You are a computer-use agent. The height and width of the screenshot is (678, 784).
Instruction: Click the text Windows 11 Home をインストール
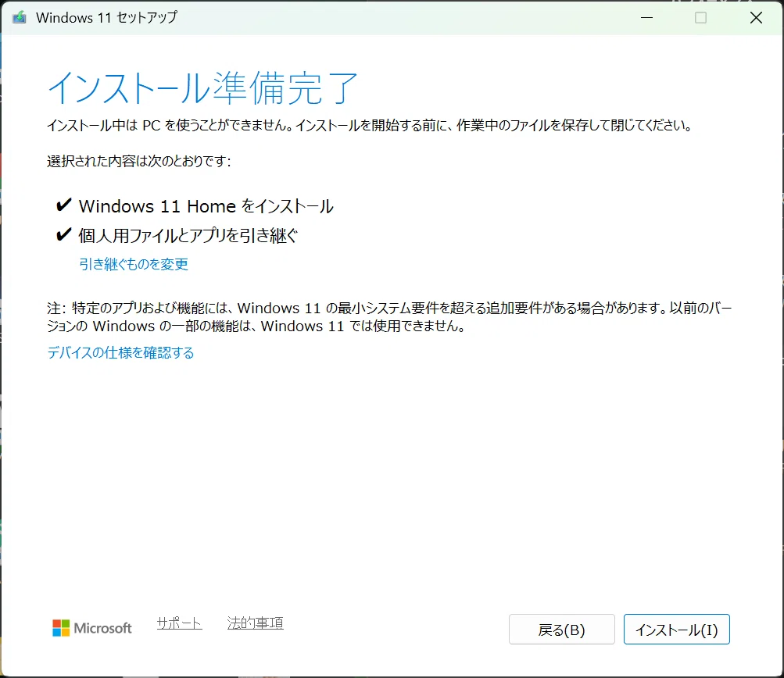[x=206, y=206]
